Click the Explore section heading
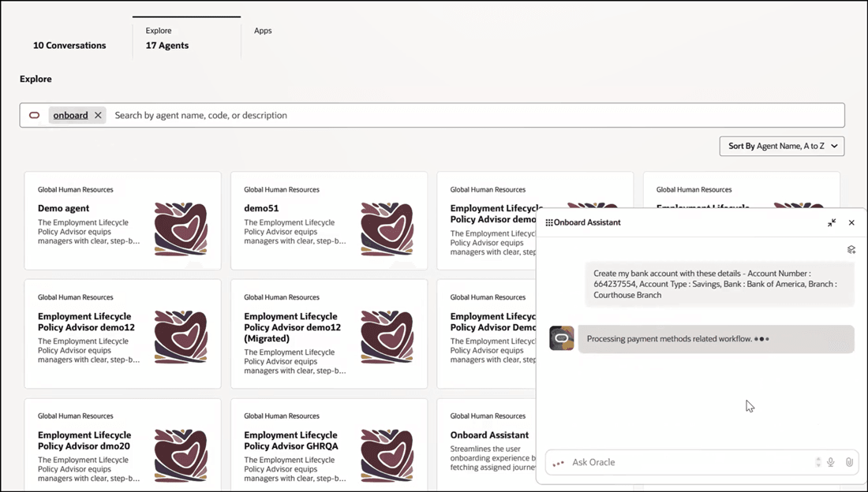Screen dimensions: 868x492 tap(36, 79)
